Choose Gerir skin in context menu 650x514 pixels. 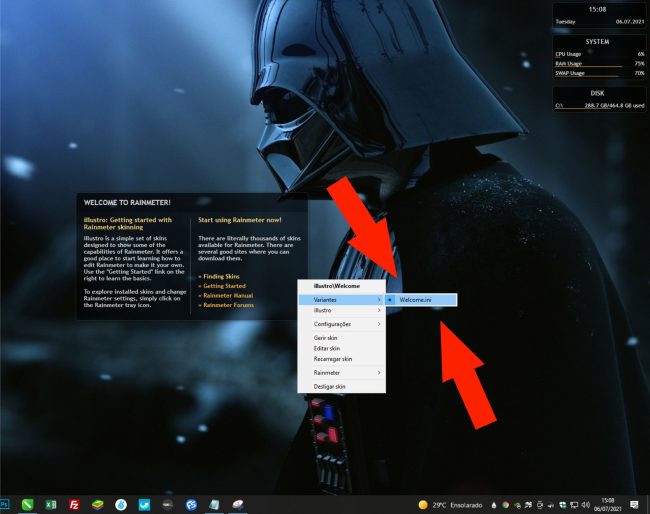click(327, 338)
